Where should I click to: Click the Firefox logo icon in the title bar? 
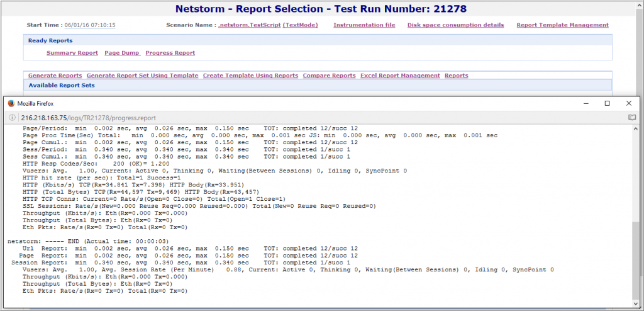(11, 104)
